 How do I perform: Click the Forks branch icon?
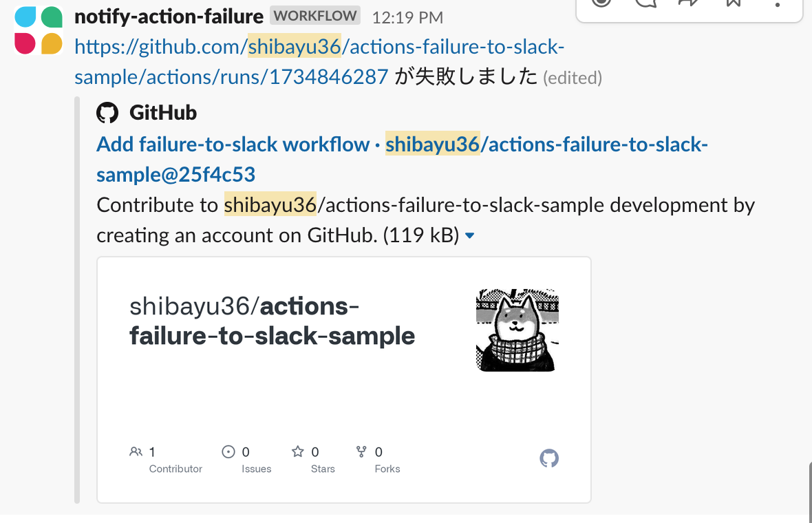point(361,451)
